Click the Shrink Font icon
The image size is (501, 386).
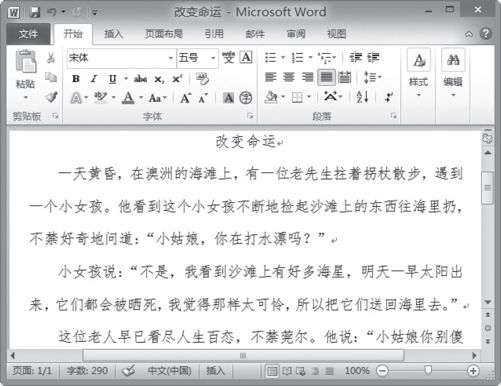[203, 98]
